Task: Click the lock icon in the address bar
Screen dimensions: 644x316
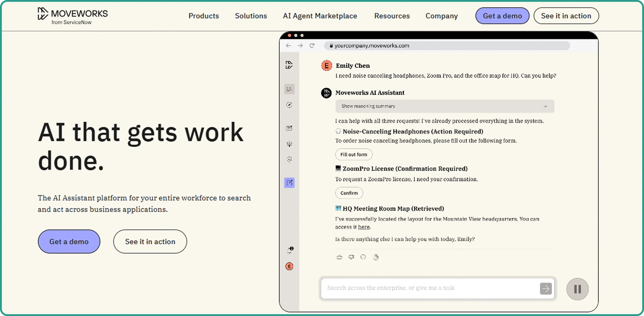Action: pos(331,46)
